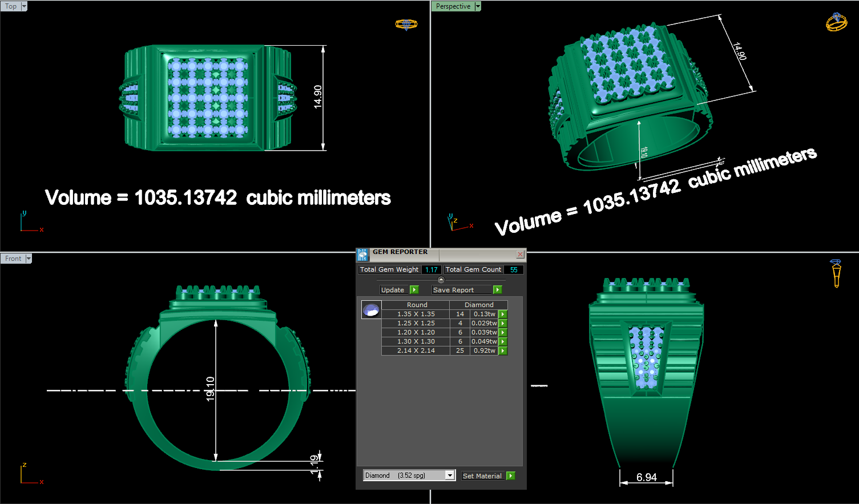Click the green arrow on the 1.20 X 1.20 row
Image resolution: width=859 pixels, height=504 pixels.
(x=503, y=332)
